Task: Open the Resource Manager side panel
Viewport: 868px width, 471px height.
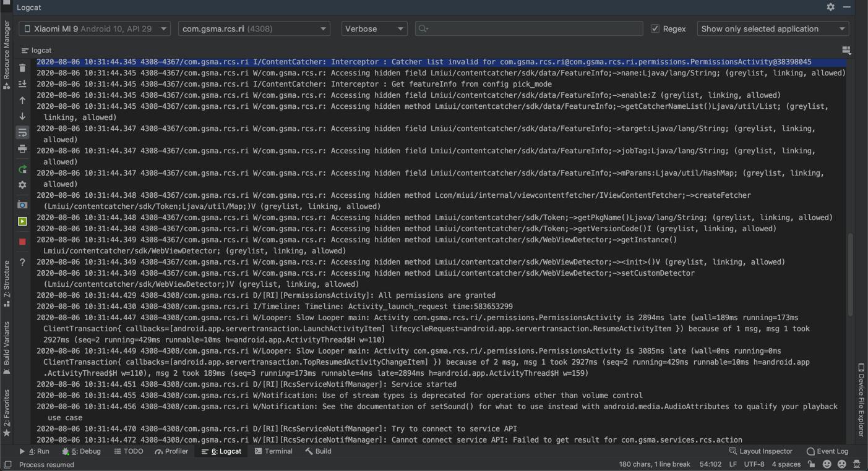Action: tap(7, 54)
